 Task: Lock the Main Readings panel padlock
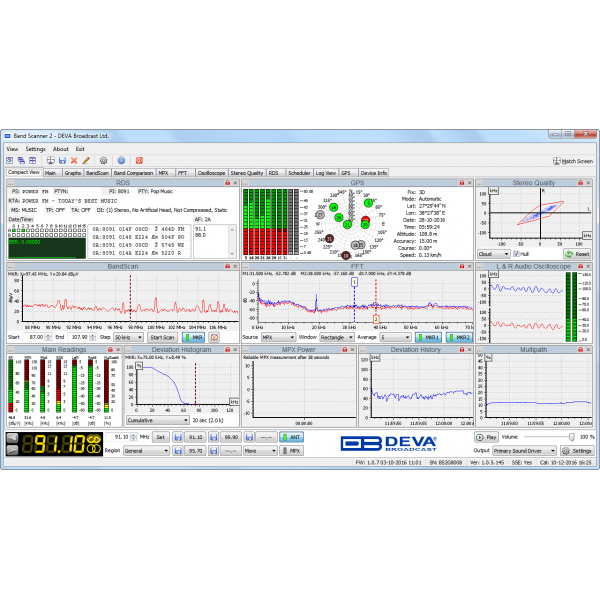(x=110, y=350)
